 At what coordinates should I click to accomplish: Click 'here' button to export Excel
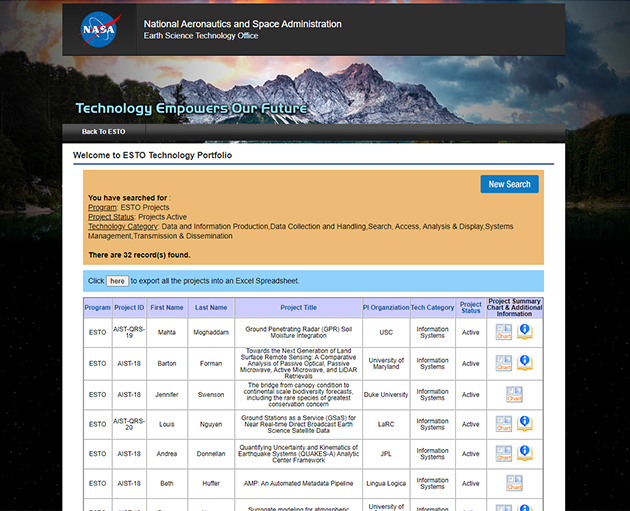tap(117, 281)
